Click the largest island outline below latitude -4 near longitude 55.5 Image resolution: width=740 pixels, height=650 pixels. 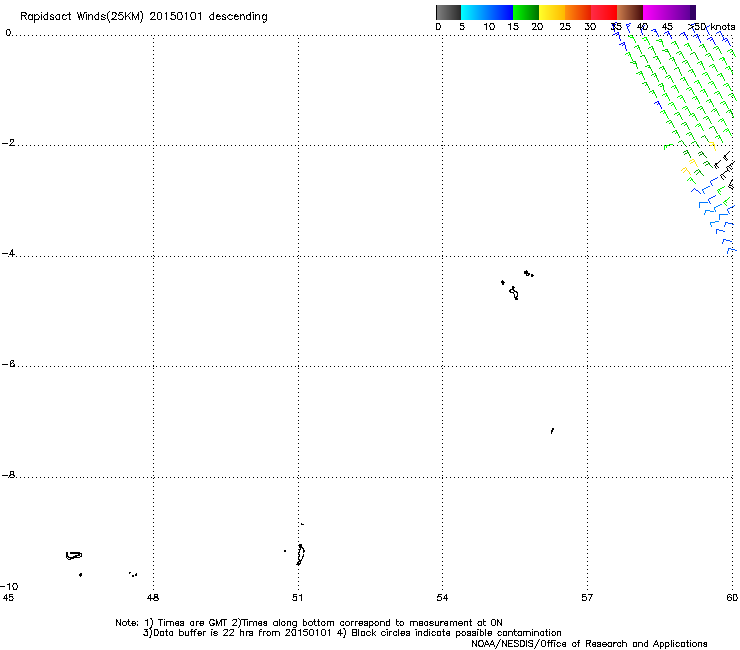(x=514, y=293)
